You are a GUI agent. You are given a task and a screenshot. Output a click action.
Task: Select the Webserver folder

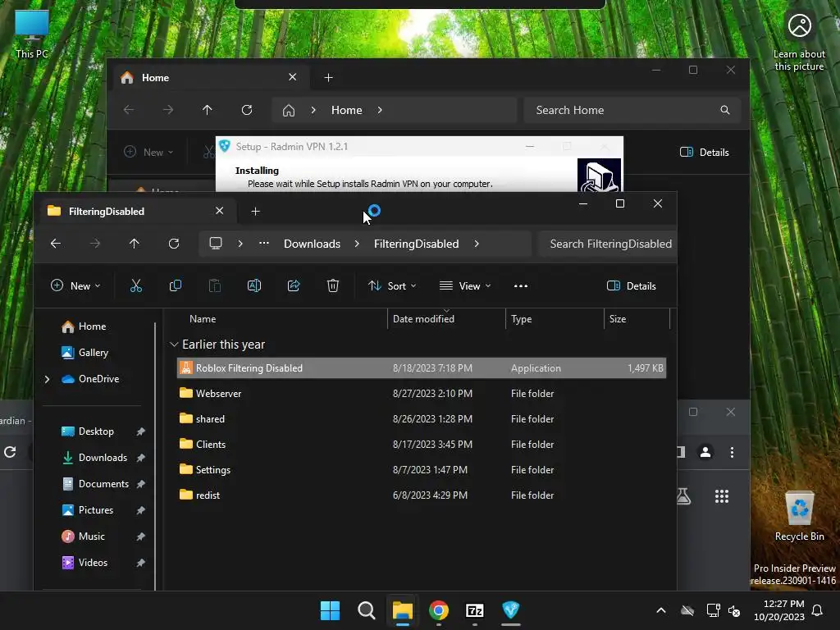click(x=421, y=393)
